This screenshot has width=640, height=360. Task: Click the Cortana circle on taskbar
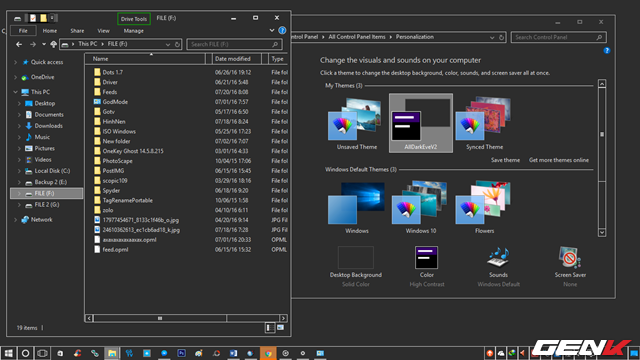point(25,353)
